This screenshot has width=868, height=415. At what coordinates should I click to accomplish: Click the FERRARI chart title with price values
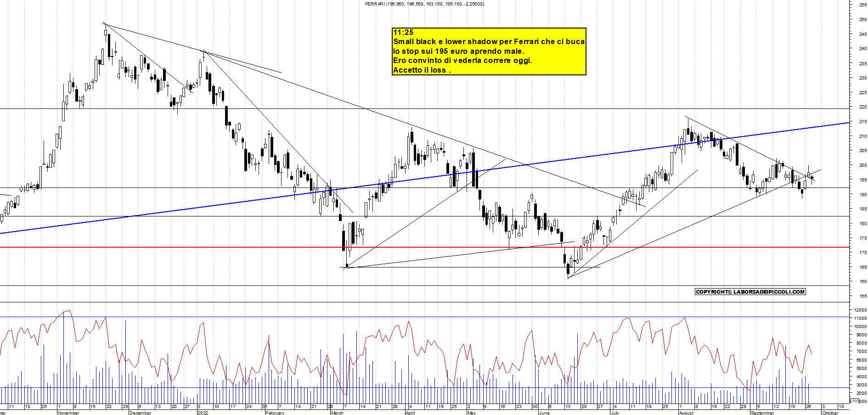424,4
